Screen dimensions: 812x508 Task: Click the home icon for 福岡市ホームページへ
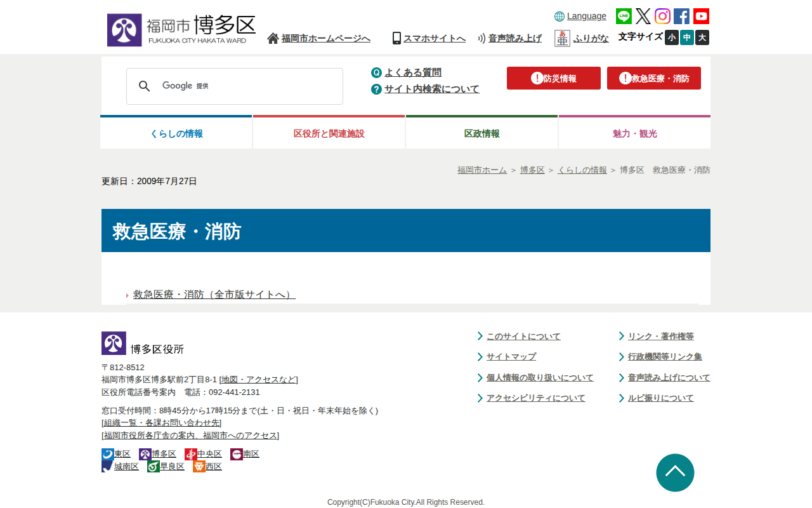(x=273, y=38)
